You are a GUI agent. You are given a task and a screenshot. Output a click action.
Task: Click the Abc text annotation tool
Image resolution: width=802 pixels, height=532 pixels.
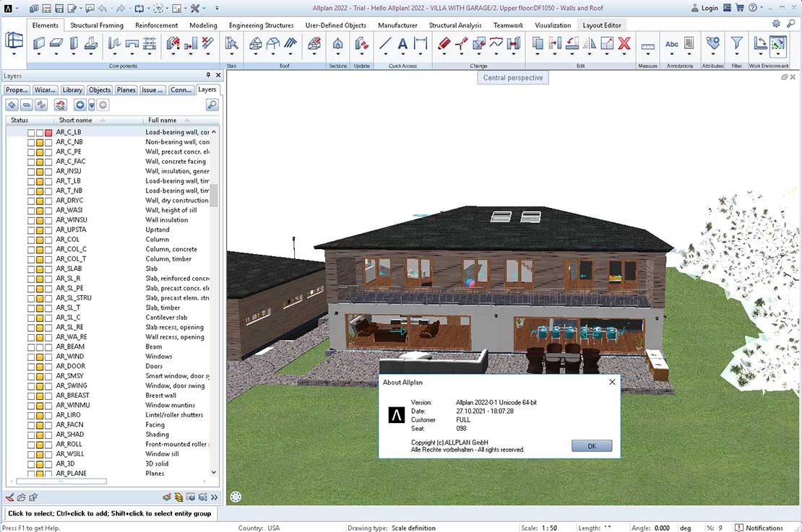pos(672,43)
